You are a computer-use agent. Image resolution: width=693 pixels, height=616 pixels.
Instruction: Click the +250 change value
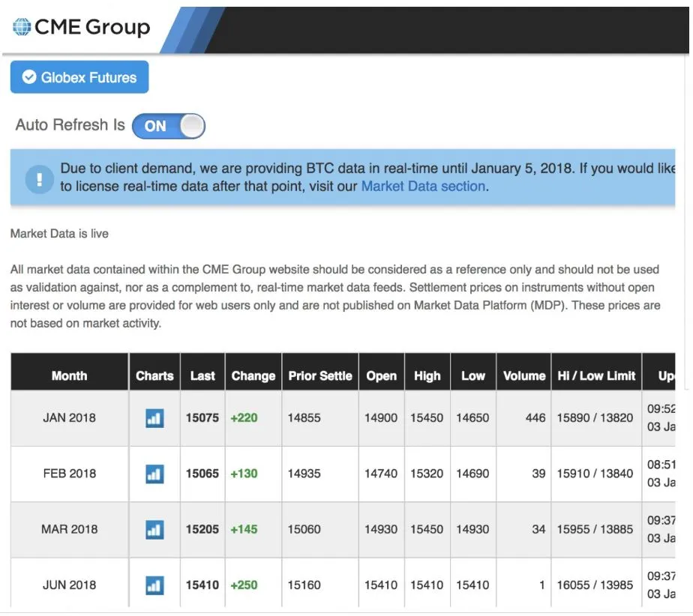[x=244, y=585]
